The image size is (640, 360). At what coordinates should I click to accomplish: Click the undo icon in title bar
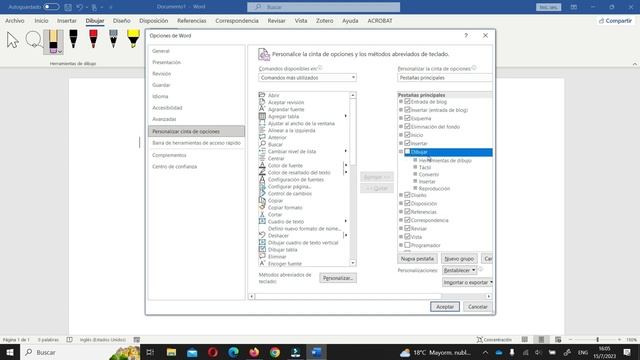[x=80, y=7]
